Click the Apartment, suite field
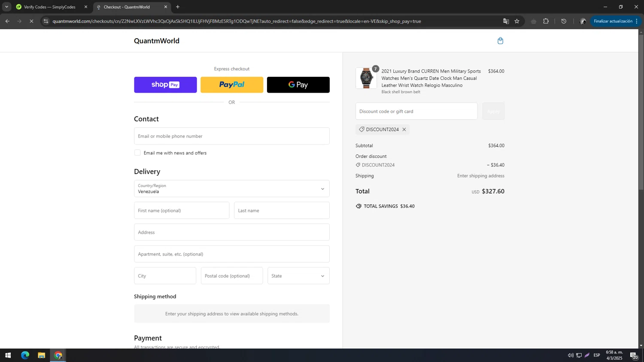The image size is (644, 362). pyautogui.click(x=232, y=254)
